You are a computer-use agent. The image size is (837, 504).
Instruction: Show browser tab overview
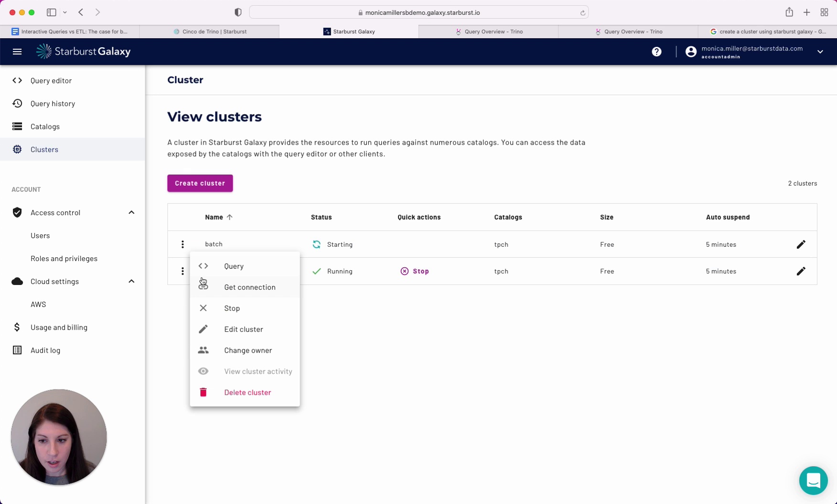click(x=824, y=12)
